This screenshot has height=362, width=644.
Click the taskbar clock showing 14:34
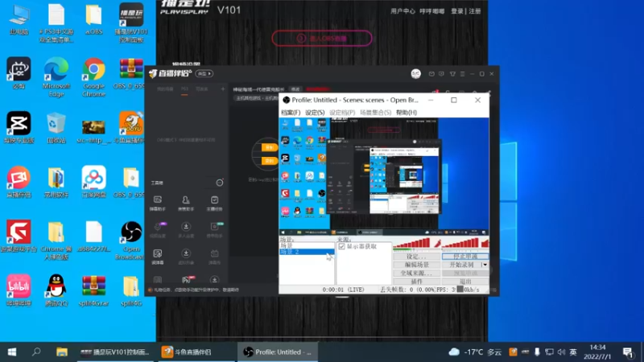[x=597, y=352]
